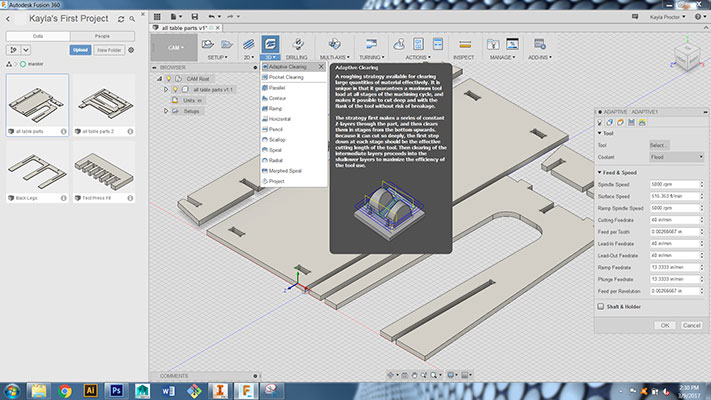Viewport: 711px width, 400px height.
Task: Click the Upload button
Action: [x=80, y=50]
